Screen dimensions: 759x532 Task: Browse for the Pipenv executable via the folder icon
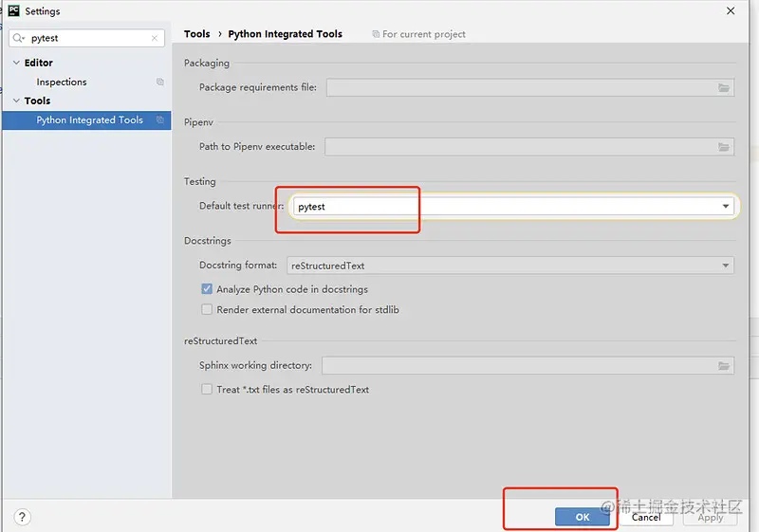click(724, 147)
